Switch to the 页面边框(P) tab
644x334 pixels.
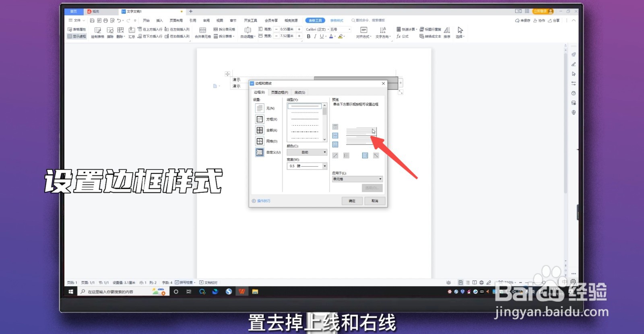279,93
